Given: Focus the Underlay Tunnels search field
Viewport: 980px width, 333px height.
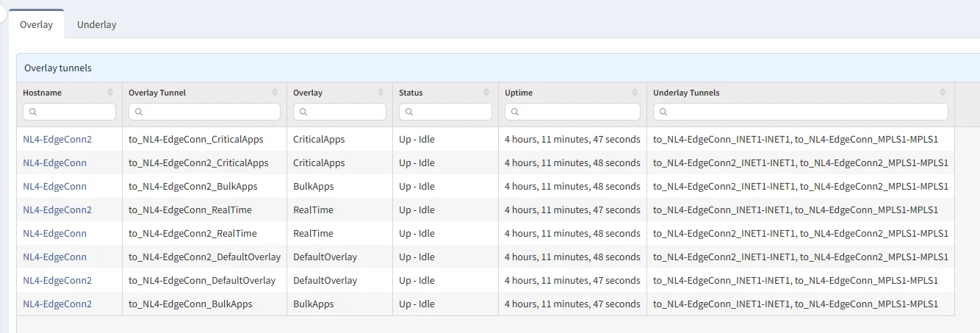Looking at the screenshot, I should (804, 112).
